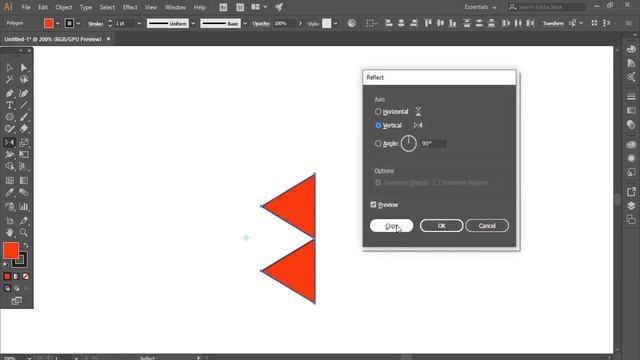
Task: Select the Angle radio button
Action: pyautogui.click(x=378, y=143)
